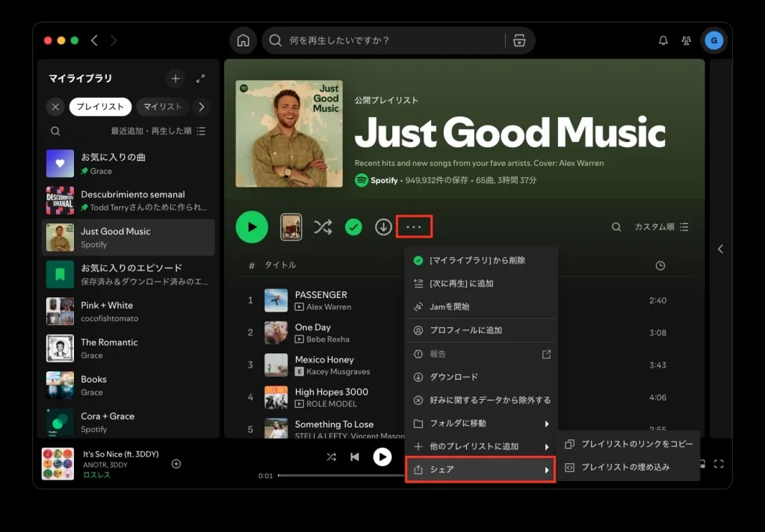Go to Spotify Home icon
The image size is (765, 532).
pyautogui.click(x=243, y=40)
